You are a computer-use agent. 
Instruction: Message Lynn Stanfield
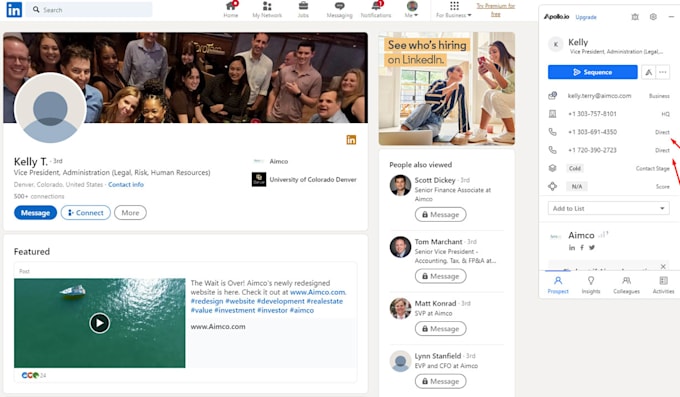pyautogui.click(x=441, y=381)
